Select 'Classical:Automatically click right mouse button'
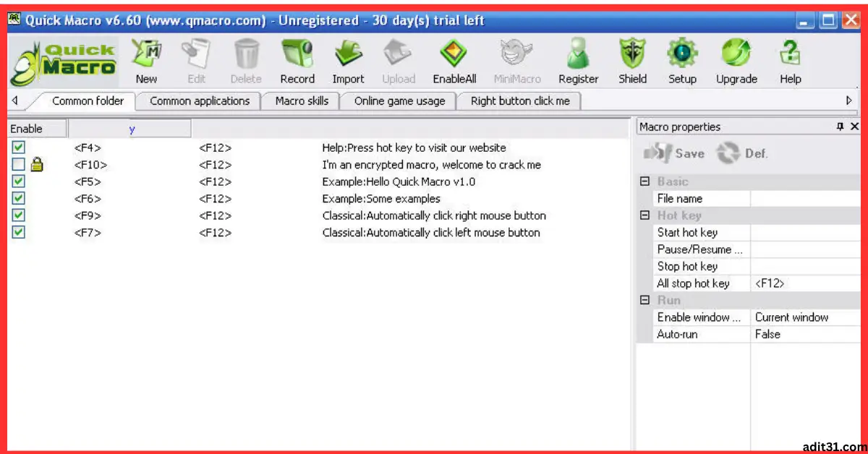The image size is (868, 454). pos(434,215)
